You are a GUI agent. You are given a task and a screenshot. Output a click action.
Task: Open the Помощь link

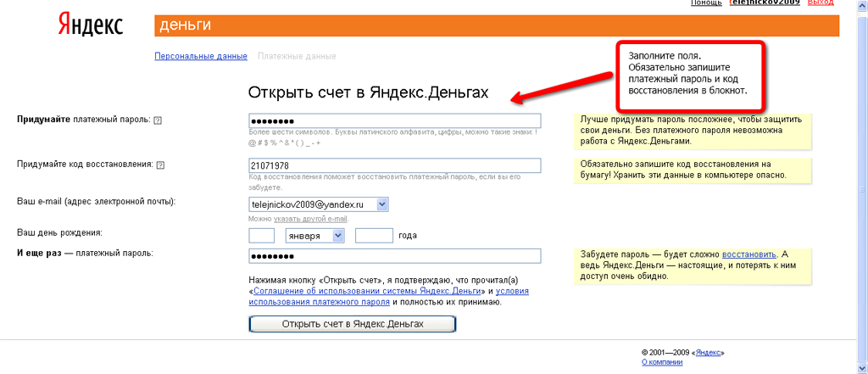[706, 3]
